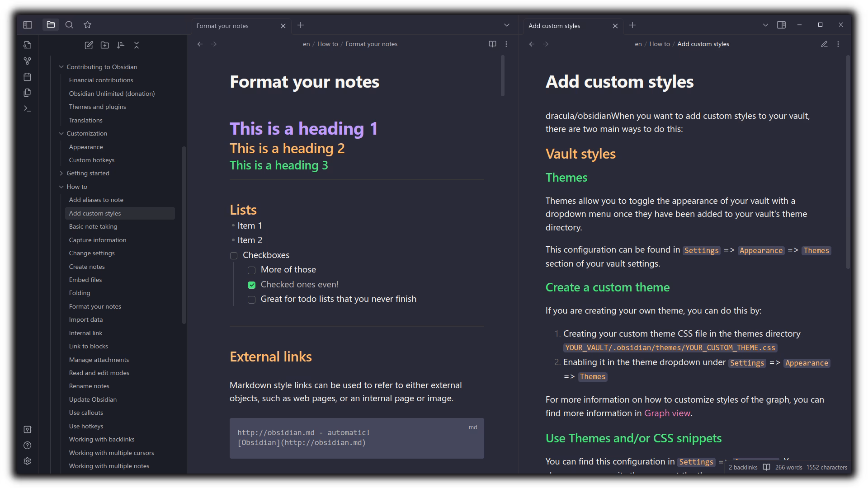The image size is (868, 488).
Task: Open graph view from ribbon
Action: tap(28, 61)
